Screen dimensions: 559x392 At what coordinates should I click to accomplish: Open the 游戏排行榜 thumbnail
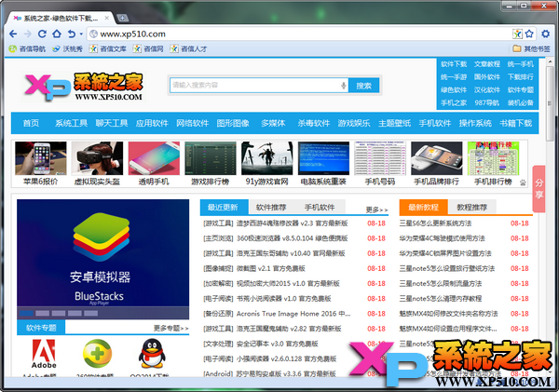point(211,164)
